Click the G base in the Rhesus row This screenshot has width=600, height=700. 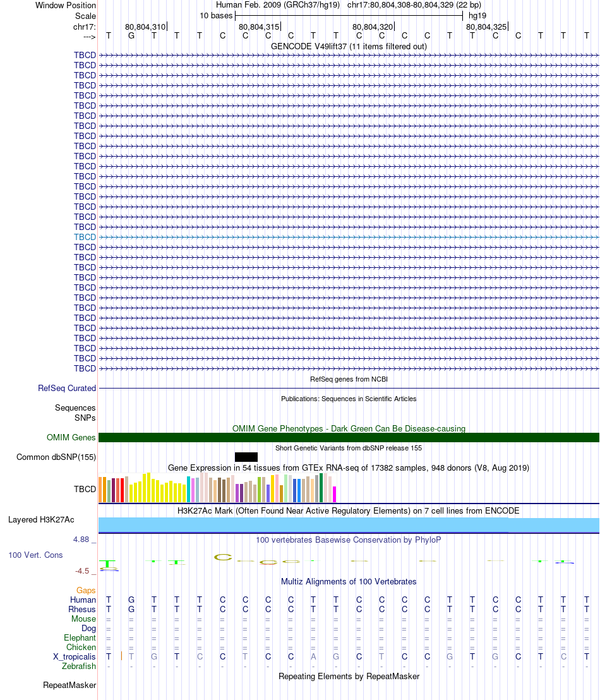pos(131,610)
